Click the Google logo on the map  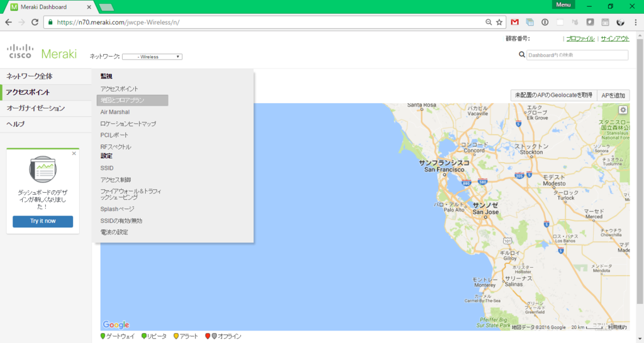[x=116, y=325]
